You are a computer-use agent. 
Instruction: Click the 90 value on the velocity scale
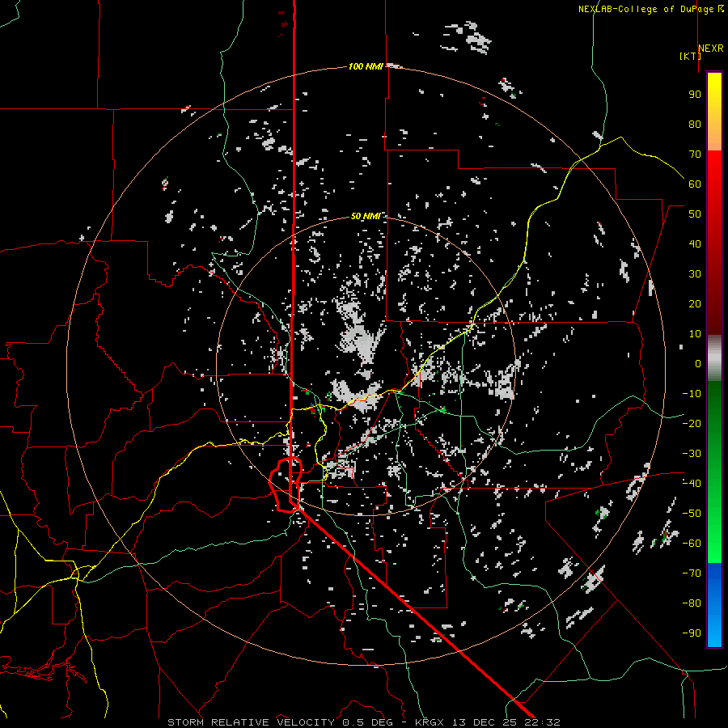(x=695, y=95)
